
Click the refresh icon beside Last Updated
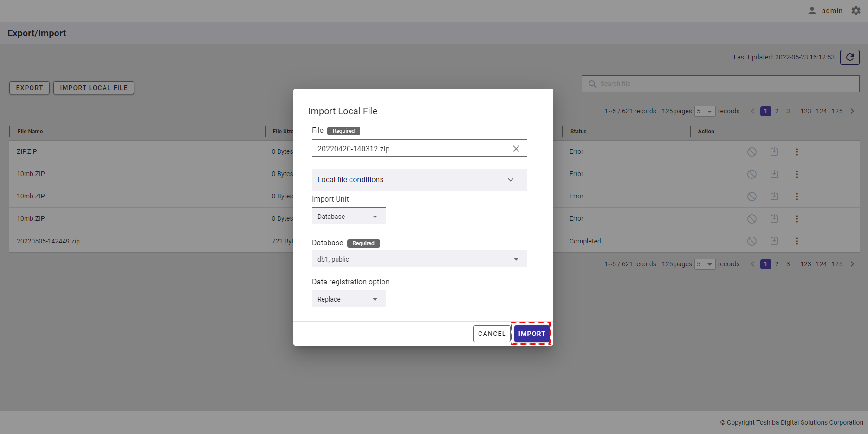click(849, 57)
